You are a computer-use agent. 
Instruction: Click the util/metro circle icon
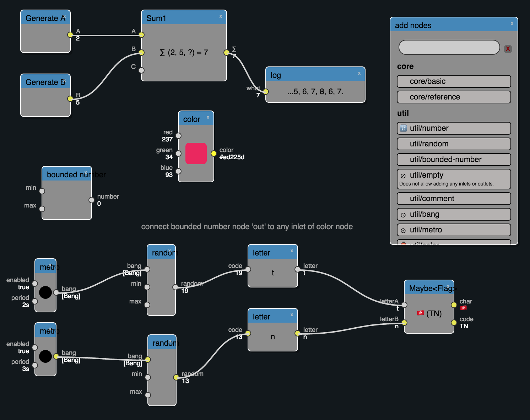(403, 230)
